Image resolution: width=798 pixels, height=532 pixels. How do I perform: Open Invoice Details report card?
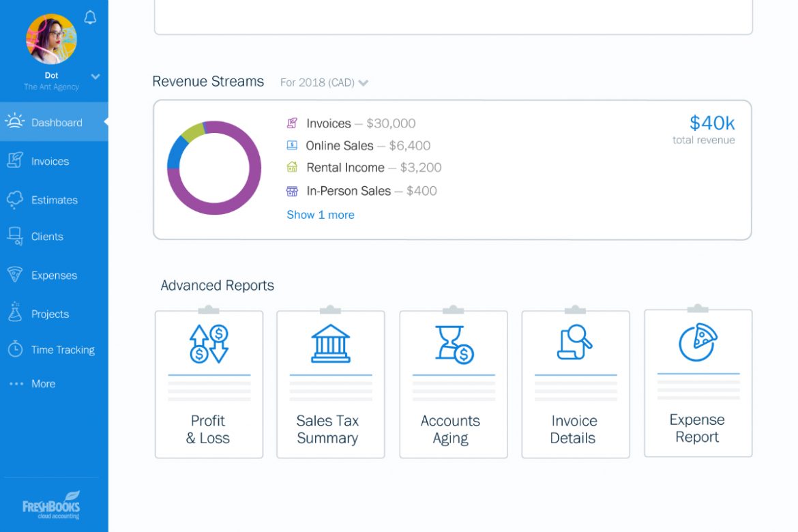click(575, 384)
